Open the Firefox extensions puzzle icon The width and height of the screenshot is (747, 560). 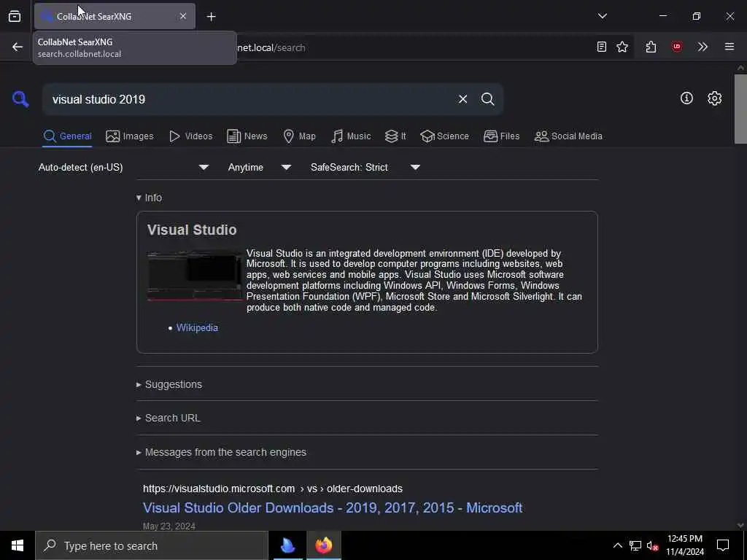point(651,47)
